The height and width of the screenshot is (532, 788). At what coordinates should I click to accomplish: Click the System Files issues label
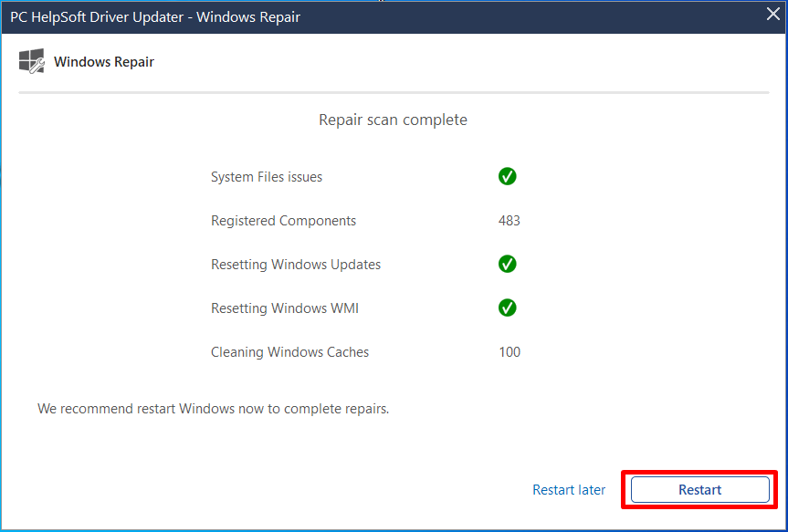(x=267, y=177)
